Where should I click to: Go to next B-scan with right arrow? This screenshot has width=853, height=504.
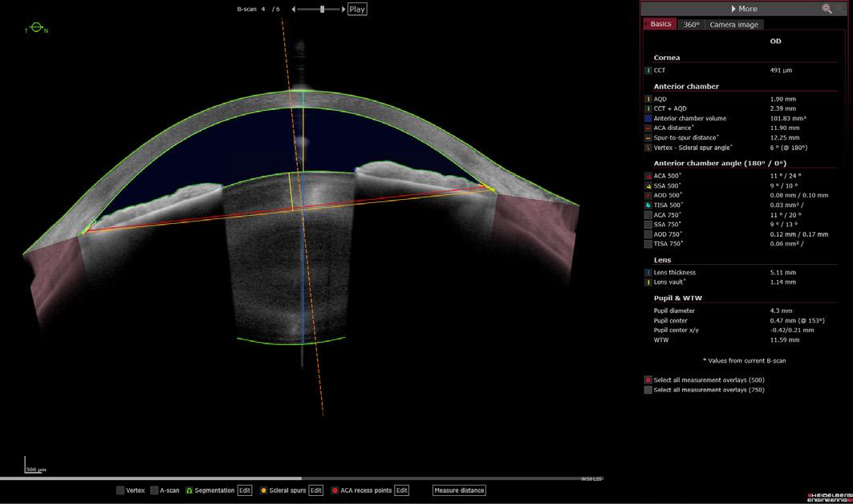343,10
